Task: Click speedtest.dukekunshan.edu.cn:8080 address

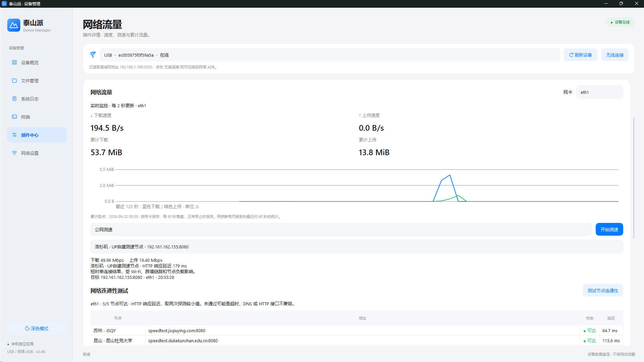Action: [x=183, y=341]
